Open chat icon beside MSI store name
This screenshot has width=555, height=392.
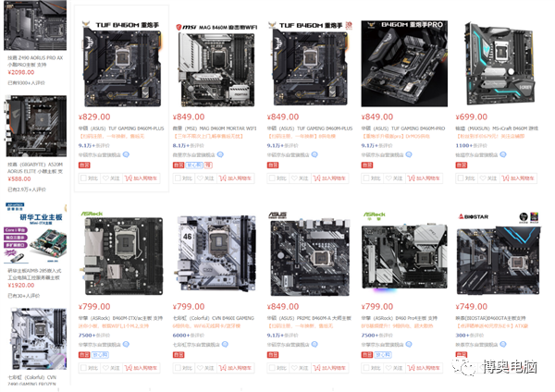click(x=220, y=154)
